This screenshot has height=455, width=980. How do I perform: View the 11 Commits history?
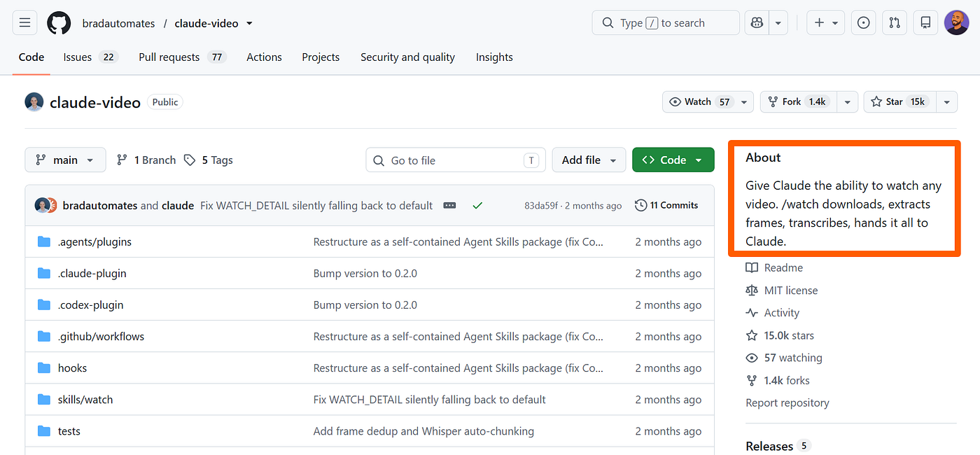[x=666, y=206]
